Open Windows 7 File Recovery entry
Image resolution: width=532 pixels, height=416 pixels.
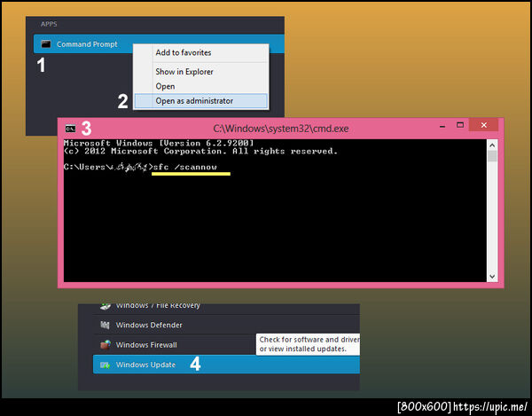pyautogui.click(x=226, y=309)
